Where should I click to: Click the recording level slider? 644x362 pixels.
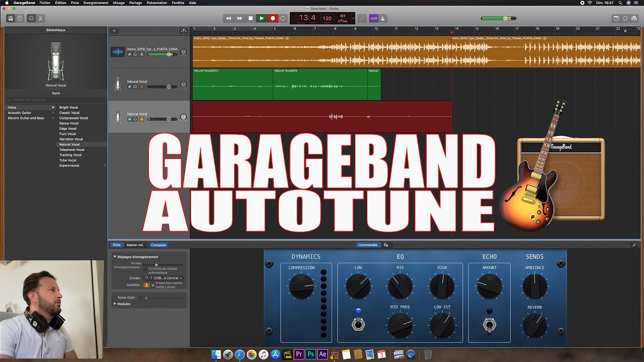(x=163, y=264)
